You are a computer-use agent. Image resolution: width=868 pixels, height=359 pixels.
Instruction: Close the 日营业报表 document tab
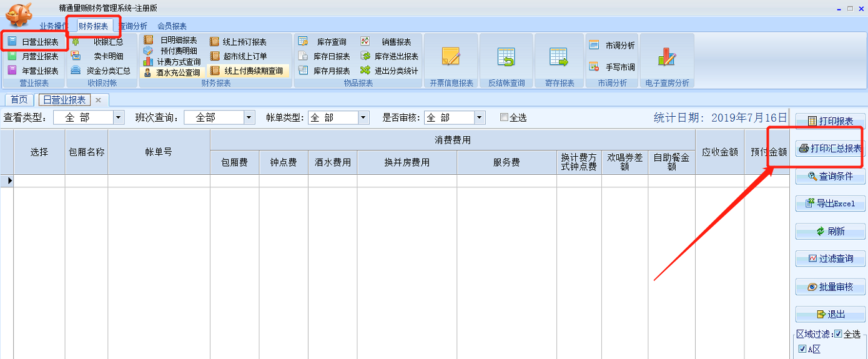[98, 100]
